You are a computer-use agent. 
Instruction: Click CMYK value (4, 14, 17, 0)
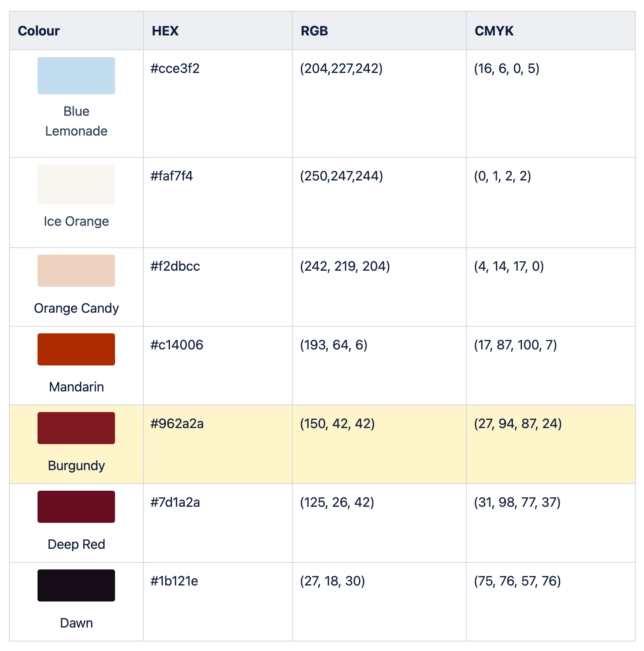(x=509, y=267)
